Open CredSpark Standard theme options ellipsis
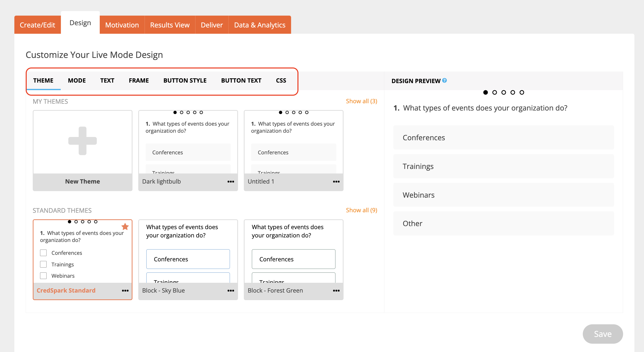The image size is (644, 352). (125, 291)
